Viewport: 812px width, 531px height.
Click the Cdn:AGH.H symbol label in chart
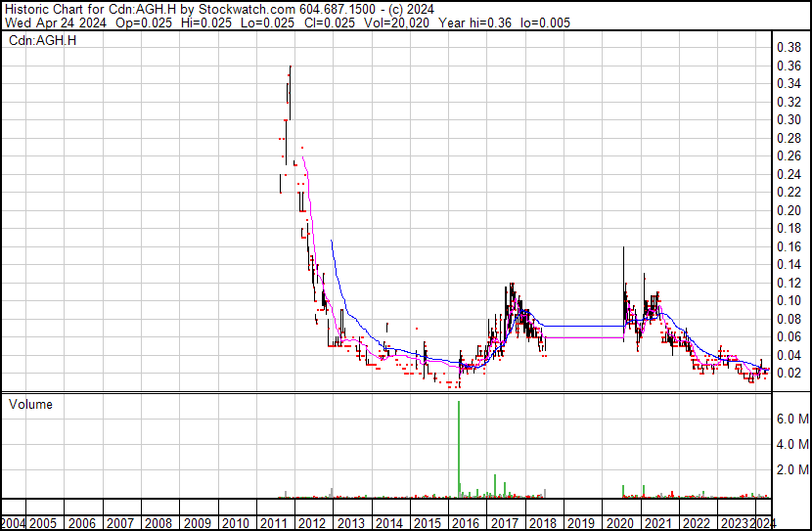tap(42, 40)
